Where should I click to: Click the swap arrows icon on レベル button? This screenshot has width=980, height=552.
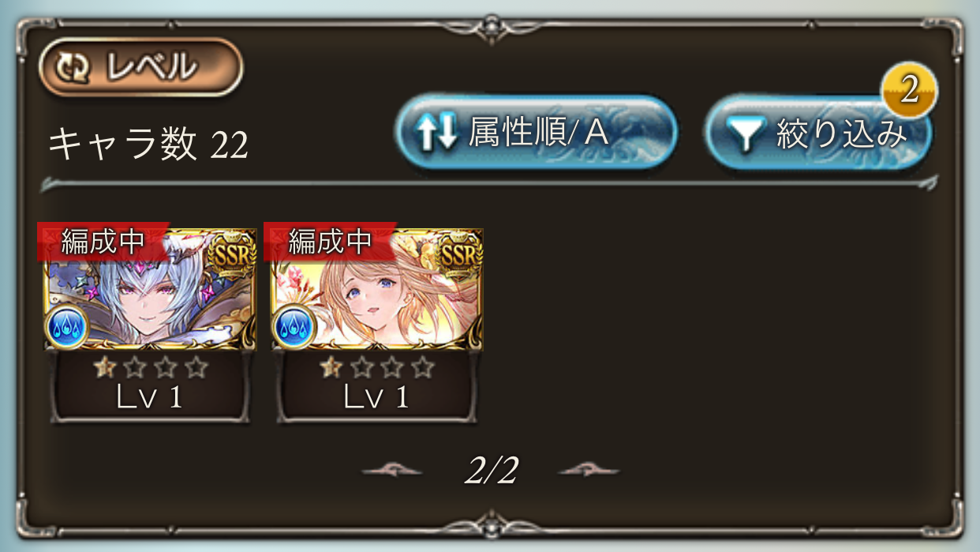coord(73,68)
